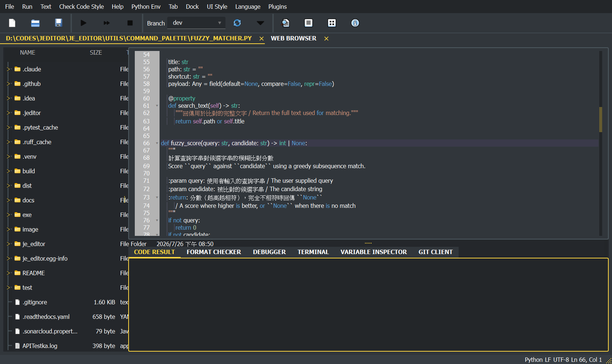Sort the file tree by NAME column
The image size is (612, 364).
(x=28, y=52)
